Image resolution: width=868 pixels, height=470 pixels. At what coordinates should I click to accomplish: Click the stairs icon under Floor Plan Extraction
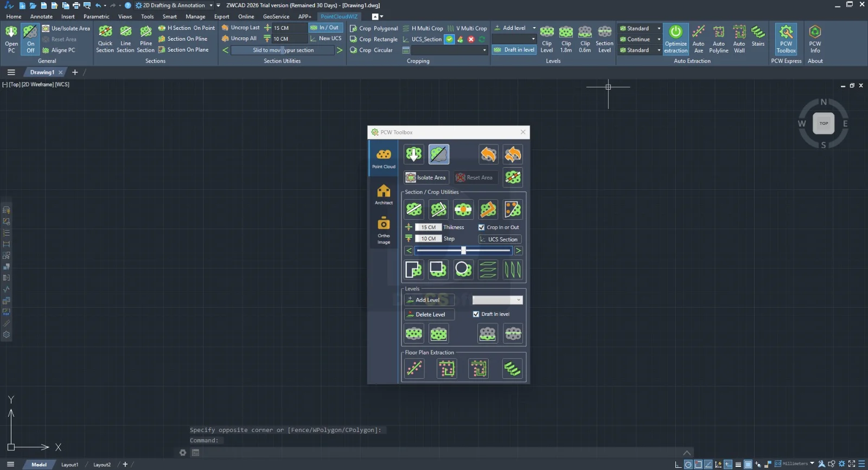click(513, 369)
